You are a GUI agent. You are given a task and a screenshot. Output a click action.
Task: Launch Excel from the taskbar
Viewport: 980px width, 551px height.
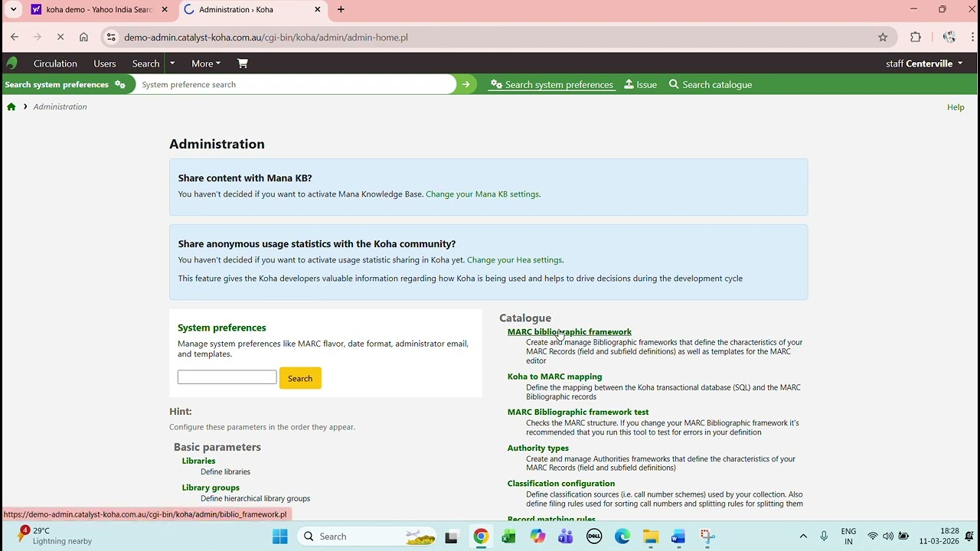tap(508, 536)
